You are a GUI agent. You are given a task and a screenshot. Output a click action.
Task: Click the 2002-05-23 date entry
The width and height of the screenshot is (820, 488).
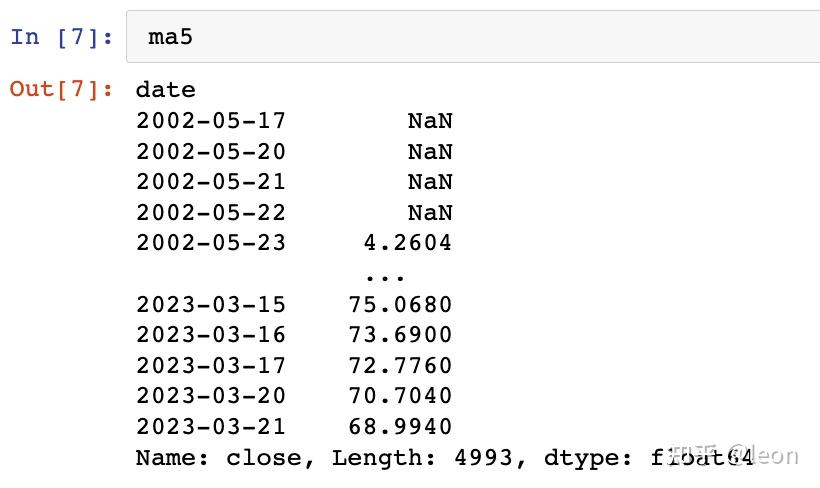point(211,243)
